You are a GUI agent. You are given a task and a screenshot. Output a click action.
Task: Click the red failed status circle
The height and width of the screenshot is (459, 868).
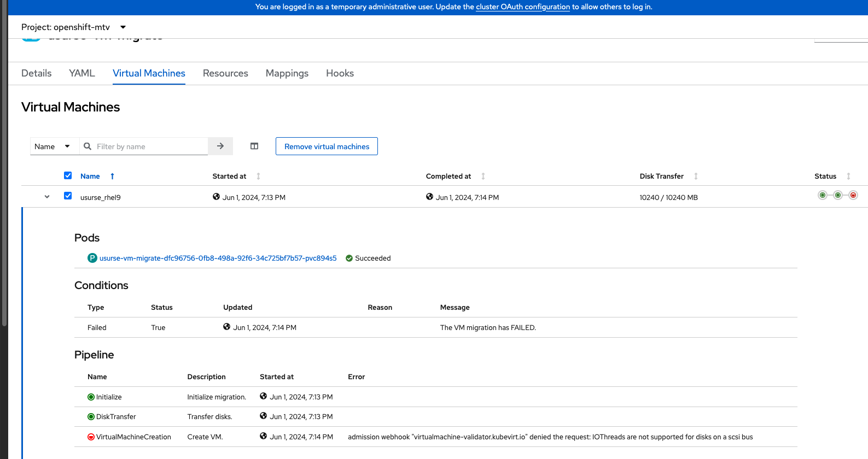coord(853,196)
